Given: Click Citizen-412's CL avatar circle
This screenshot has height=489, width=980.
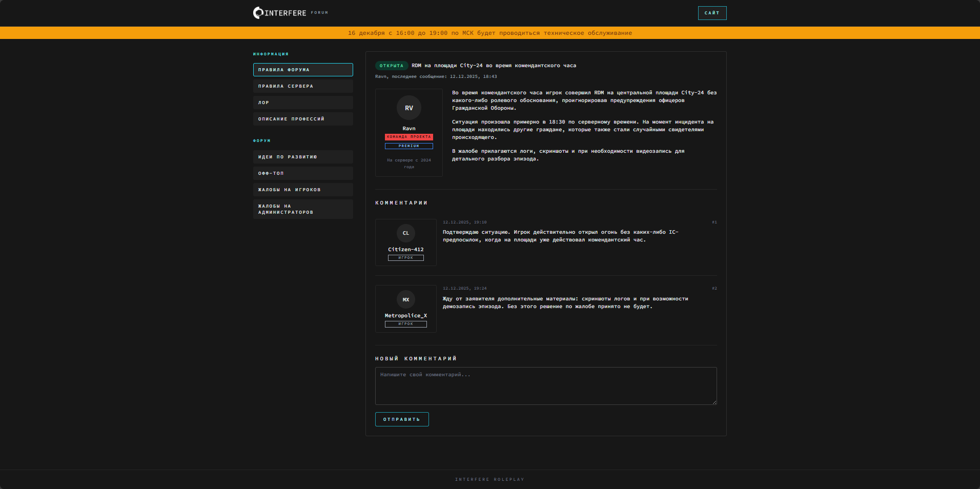Looking at the screenshot, I should (x=405, y=233).
